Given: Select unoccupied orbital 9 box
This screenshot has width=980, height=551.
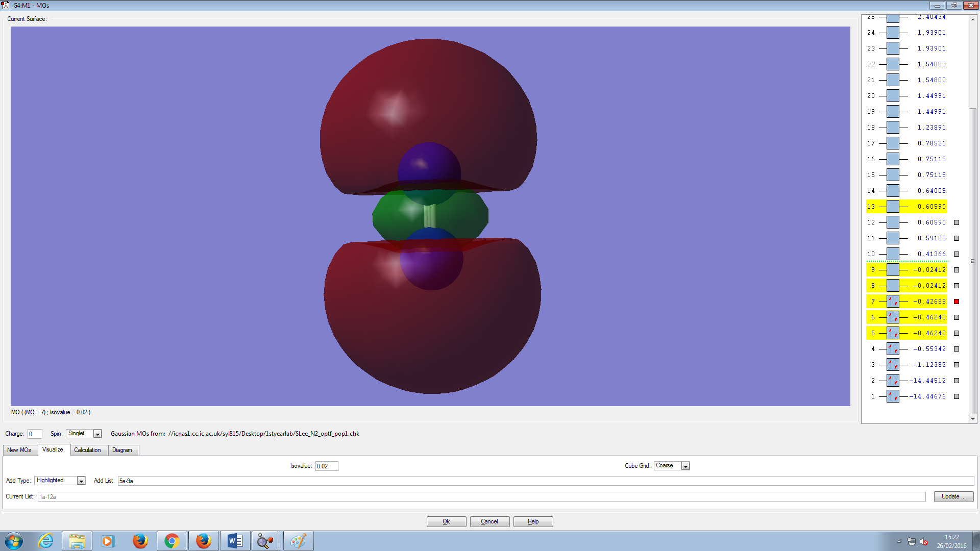Looking at the screenshot, I should [x=893, y=270].
